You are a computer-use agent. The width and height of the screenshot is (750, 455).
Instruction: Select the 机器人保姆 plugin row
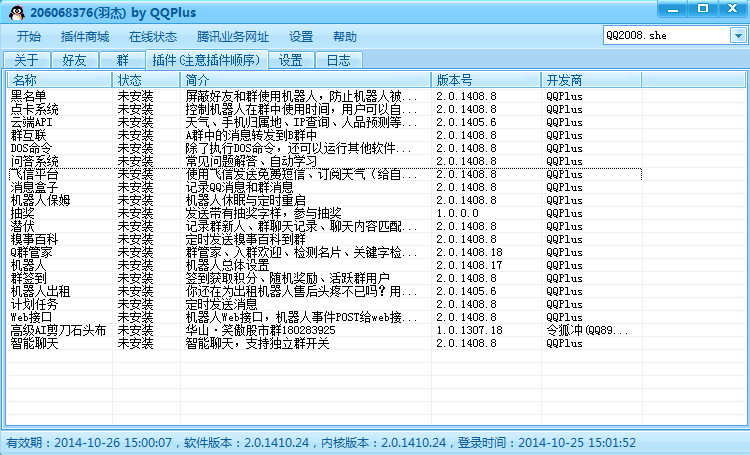point(325,200)
